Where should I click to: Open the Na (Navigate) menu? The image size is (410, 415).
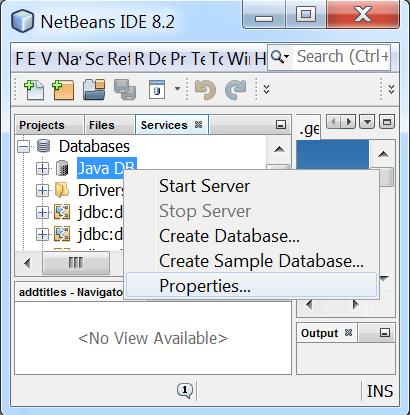tap(69, 59)
